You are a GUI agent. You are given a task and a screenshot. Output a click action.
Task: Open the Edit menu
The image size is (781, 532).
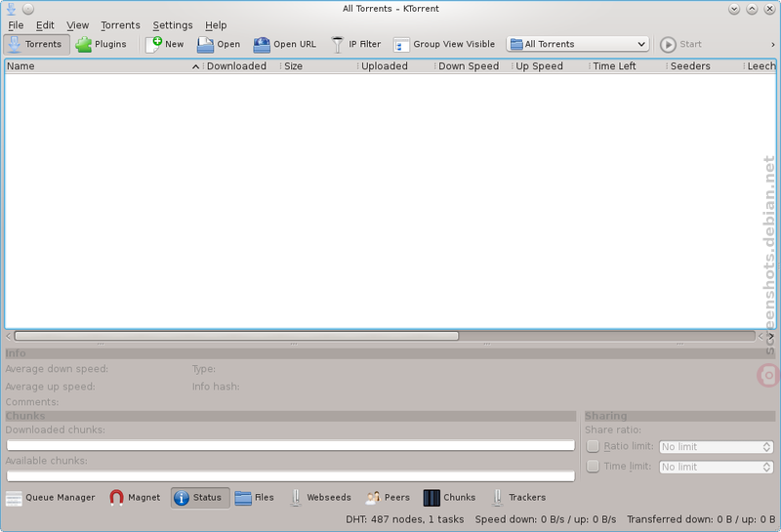point(45,25)
